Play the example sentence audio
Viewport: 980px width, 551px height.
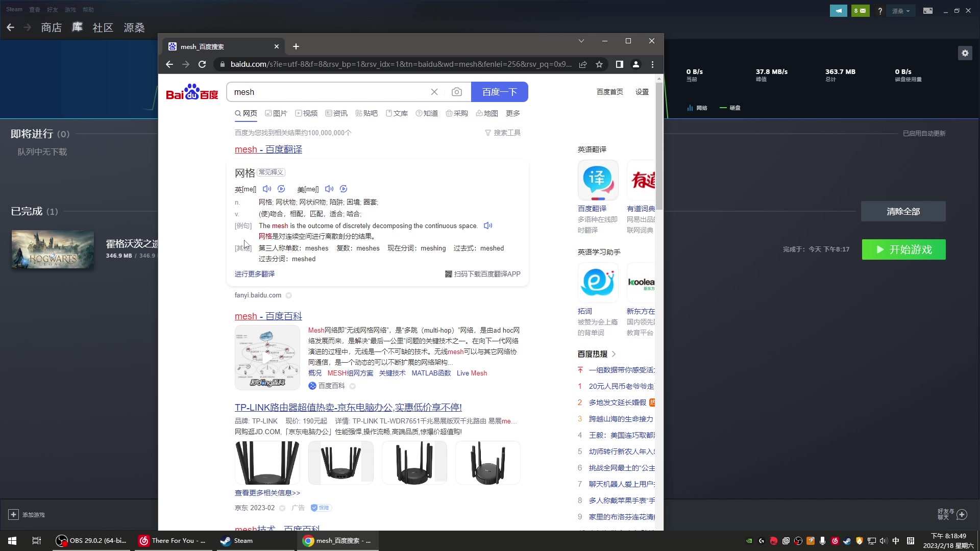click(x=488, y=226)
